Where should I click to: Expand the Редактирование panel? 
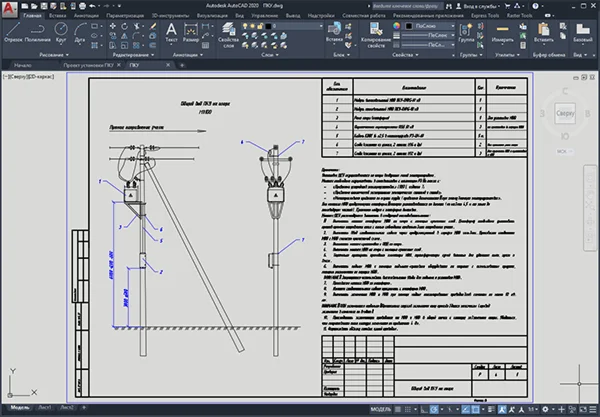(x=133, y=55)
